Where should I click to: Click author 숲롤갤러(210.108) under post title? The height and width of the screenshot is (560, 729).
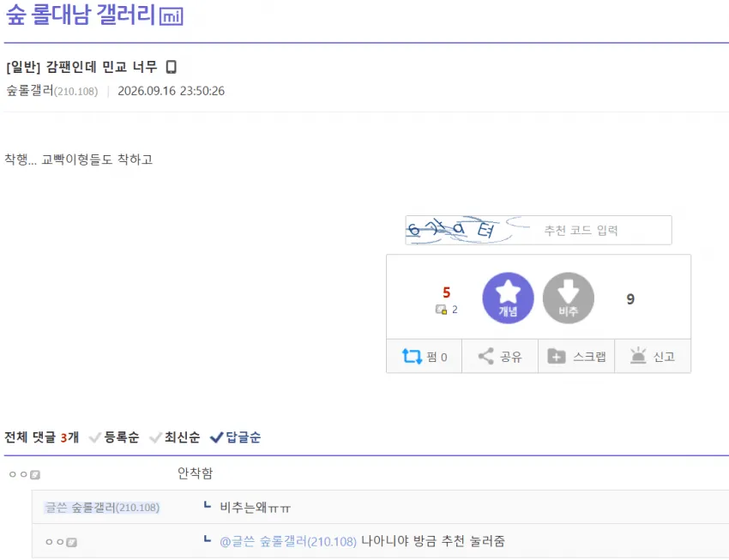[52, 91]
